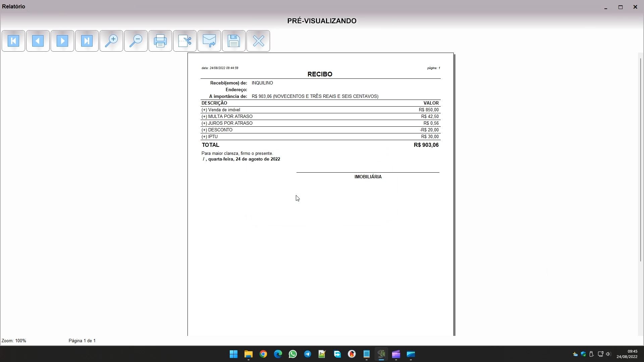Close the preview with X toolbar icon
The image size is (644, 362).
coord(258,41)
